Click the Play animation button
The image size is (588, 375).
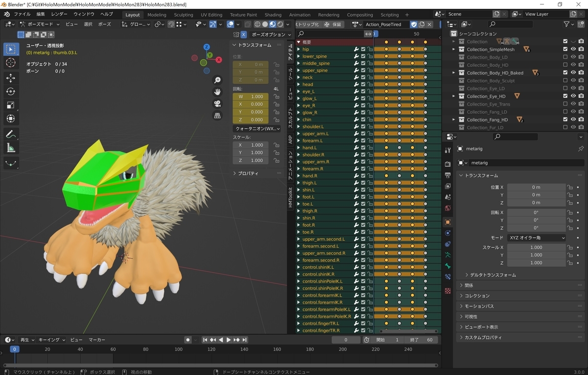coord(228,340)
